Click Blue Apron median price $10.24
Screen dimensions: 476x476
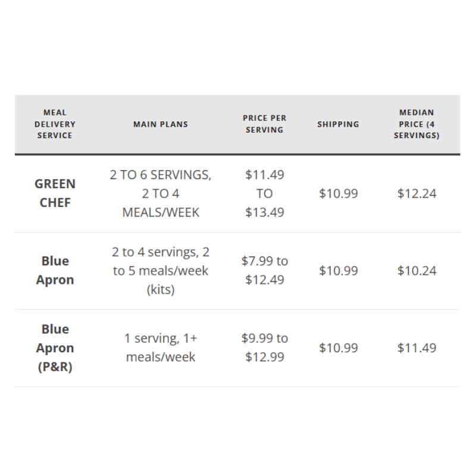pyautogui.click(x=416, y=271)
